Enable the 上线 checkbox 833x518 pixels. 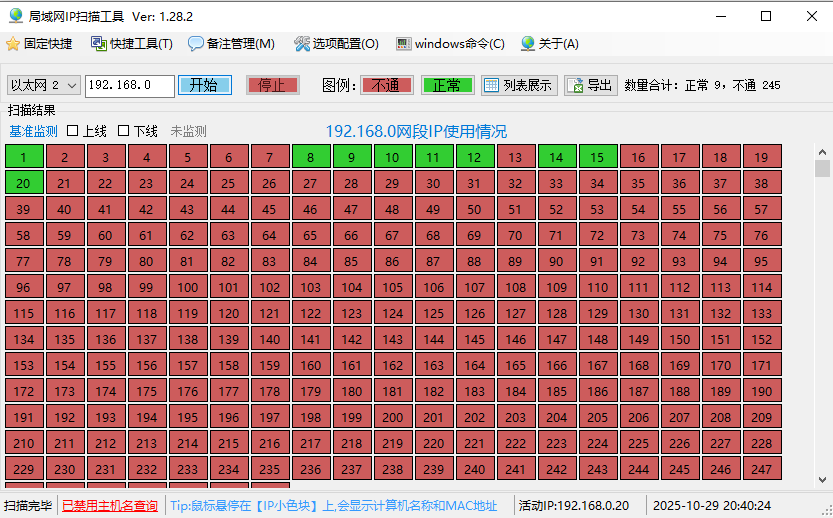point(73,131)
